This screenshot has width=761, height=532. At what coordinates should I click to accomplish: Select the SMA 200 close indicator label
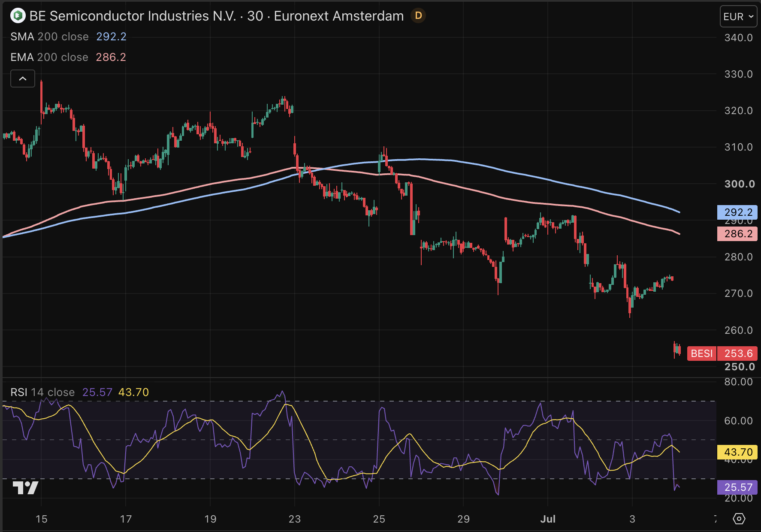(49, 36)
